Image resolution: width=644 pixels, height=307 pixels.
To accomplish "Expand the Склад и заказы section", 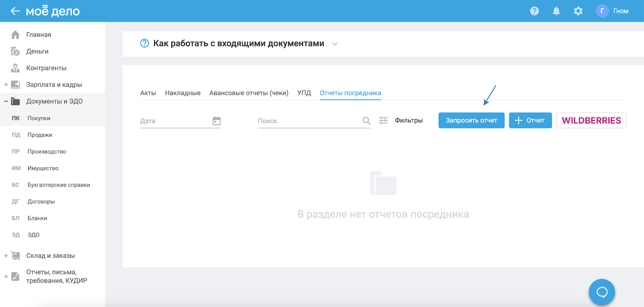I will (x=6, y=255).
